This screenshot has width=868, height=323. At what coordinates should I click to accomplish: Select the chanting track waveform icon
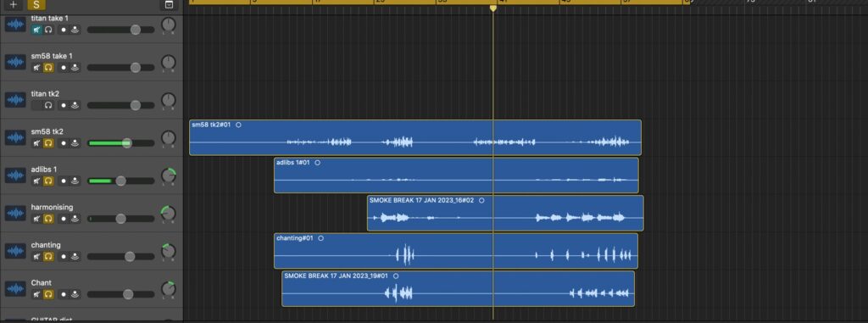point(15,250)
